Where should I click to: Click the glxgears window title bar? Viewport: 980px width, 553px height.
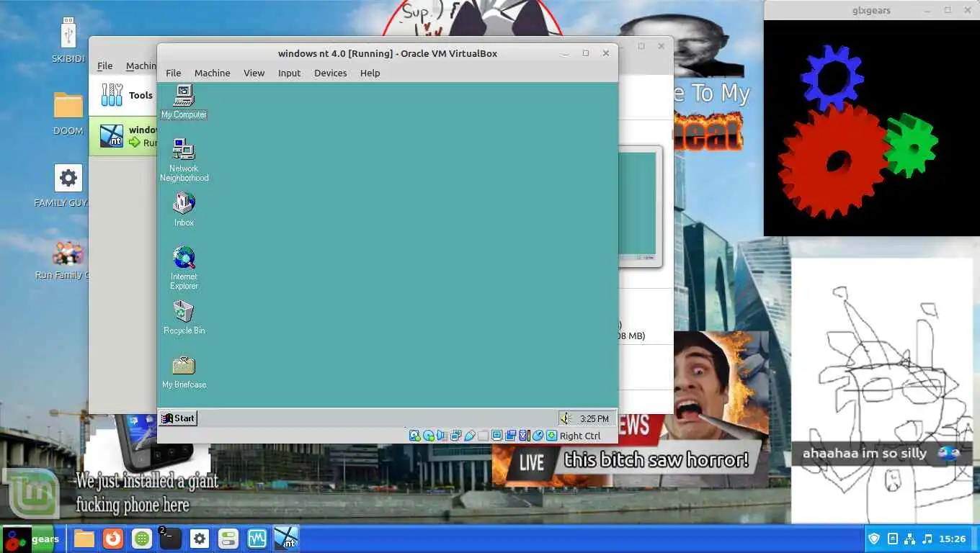pyautogui.click(x=871, y=10)
